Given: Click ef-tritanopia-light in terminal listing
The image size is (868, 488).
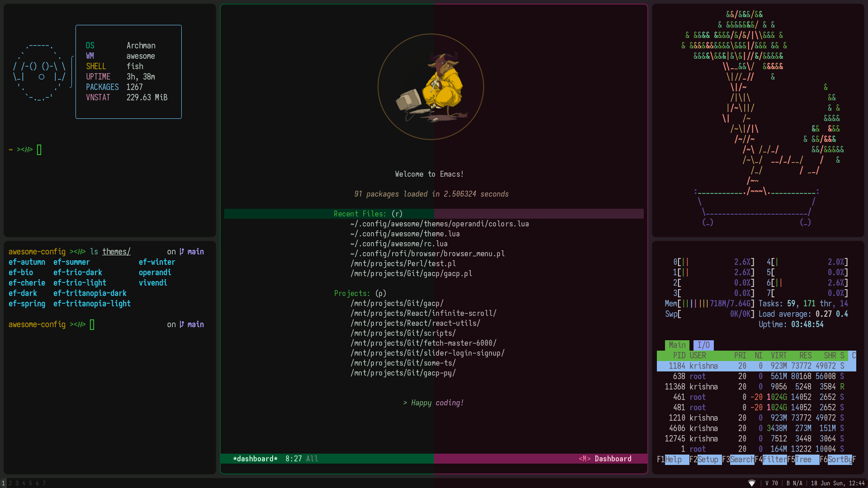Looking at the screenshot, I should (x=92, y=304).
